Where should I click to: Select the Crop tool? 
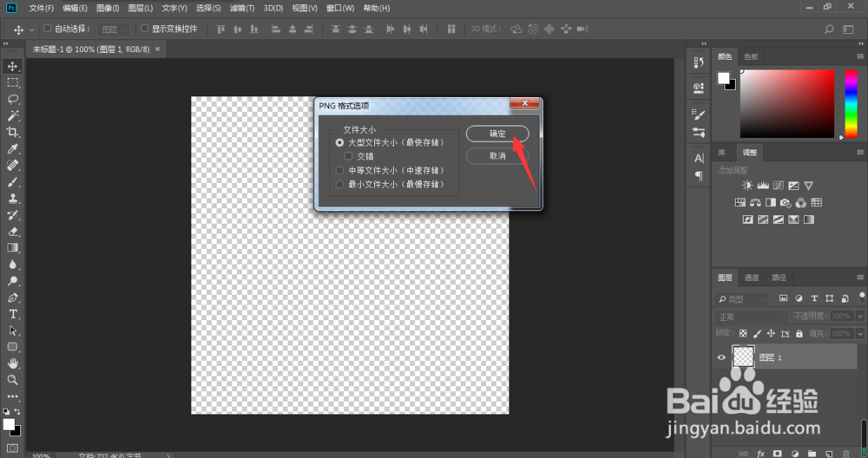click(x=12, y=132)
